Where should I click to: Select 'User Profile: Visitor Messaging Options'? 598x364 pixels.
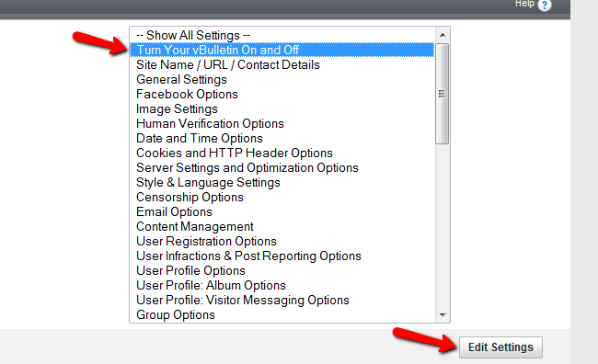coord(282,301)
